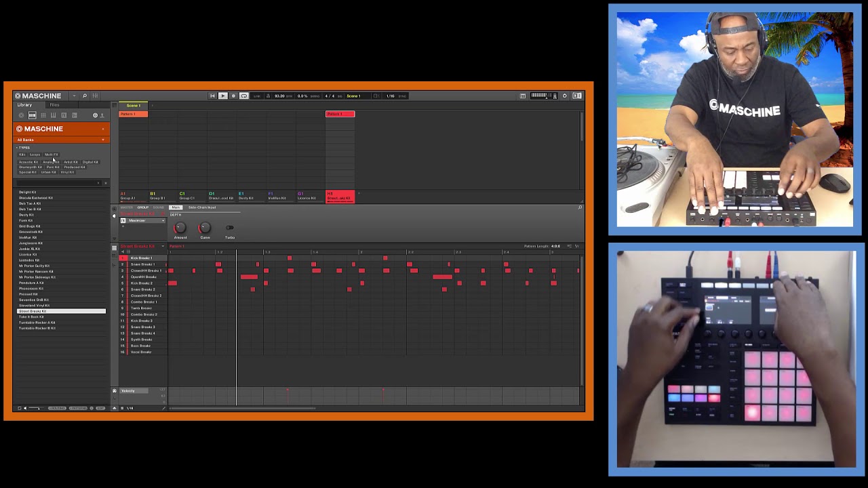Viewport: 868px width, 488px height.
Task: Toggle the favorites star beside the search field
Action: coord(105,183)
